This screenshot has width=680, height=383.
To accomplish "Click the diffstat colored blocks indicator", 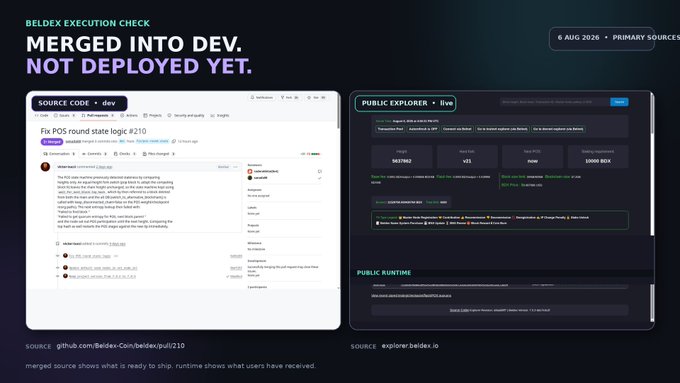I will click(315, 154).
